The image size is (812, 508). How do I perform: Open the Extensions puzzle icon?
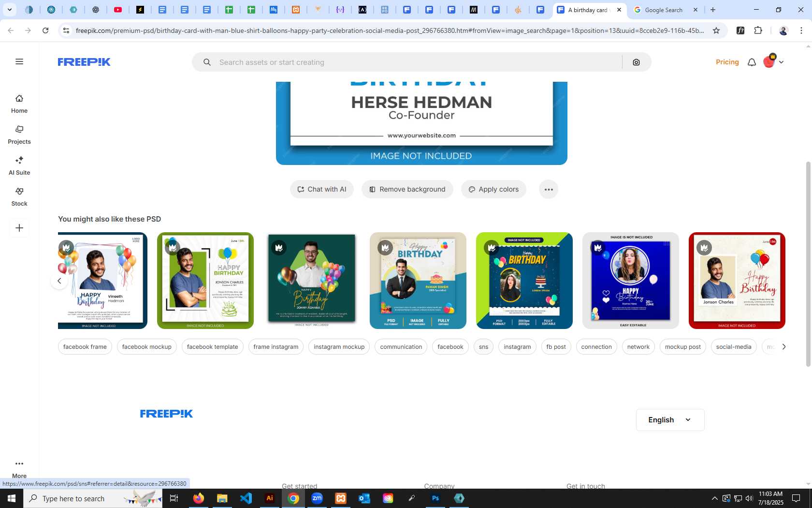click(x=758, y=30)
